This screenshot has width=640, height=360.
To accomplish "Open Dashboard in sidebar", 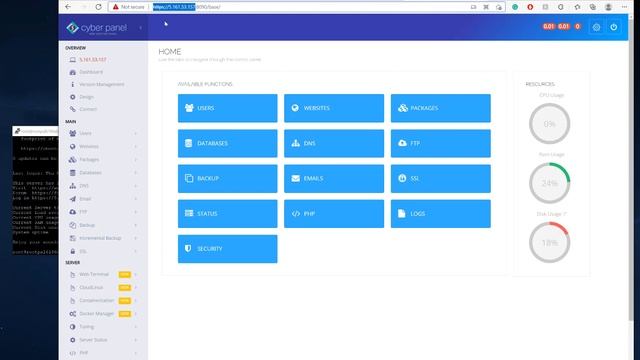I will tap(91, 72).
